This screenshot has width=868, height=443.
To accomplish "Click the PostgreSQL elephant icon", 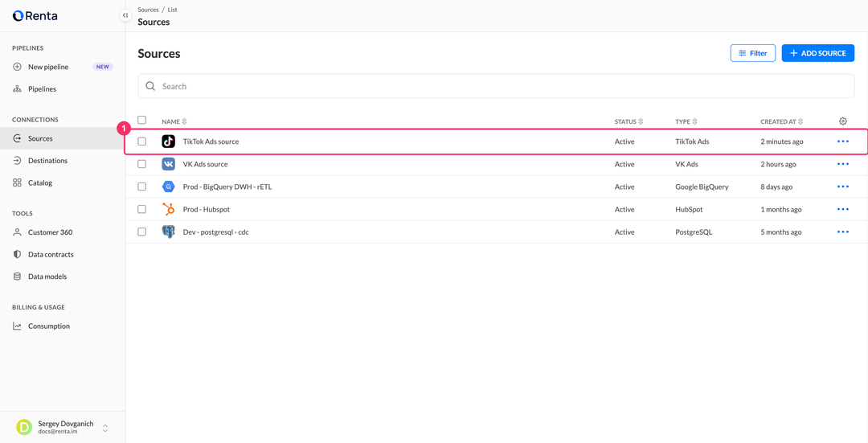I will [x=168, y=232].
